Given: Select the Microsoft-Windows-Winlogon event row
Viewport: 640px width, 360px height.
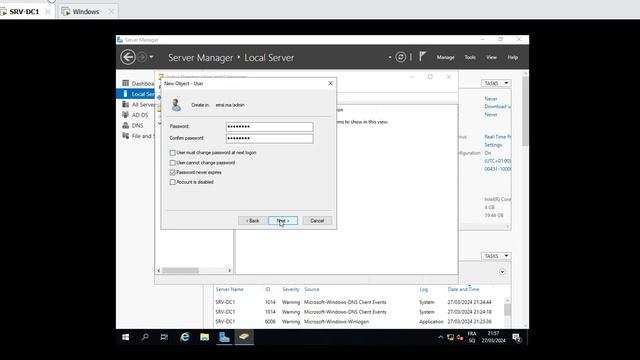Looking at the screenshot, I should pyautogui.click(x=359, y=322).
